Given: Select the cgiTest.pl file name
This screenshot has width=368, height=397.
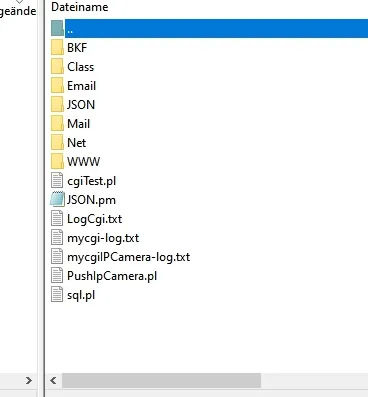Looking at the screenshot, I should (92, 181).
